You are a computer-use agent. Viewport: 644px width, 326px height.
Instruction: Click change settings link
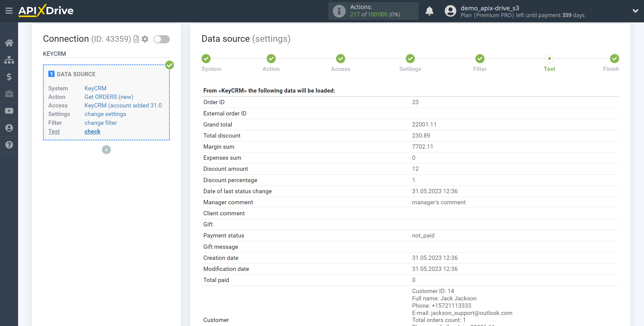(105, 114)
